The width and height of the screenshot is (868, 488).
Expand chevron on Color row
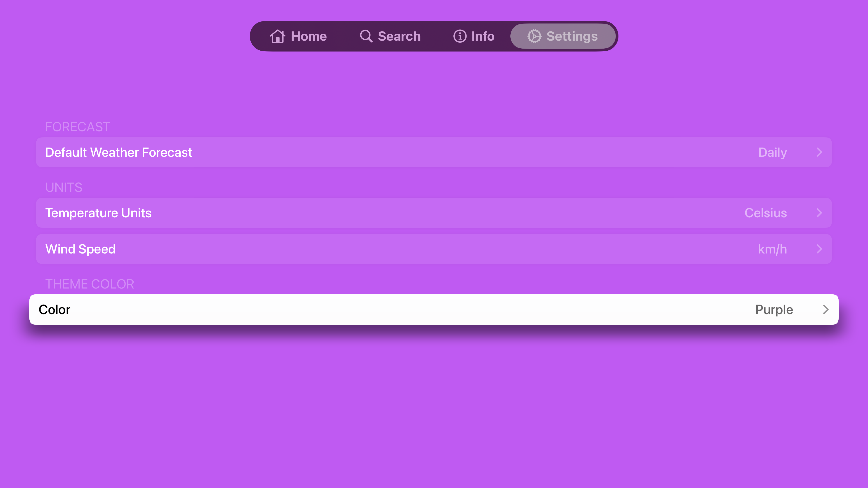pos(826,310)
